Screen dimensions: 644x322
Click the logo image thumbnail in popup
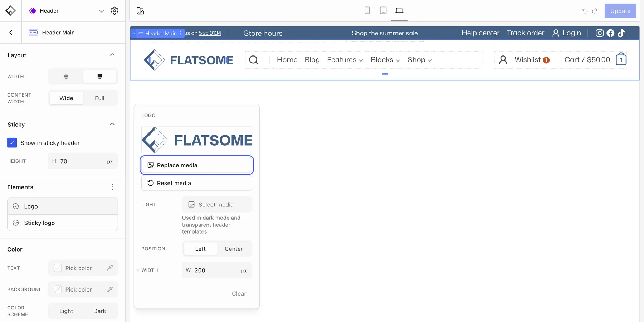pos(197,140)
